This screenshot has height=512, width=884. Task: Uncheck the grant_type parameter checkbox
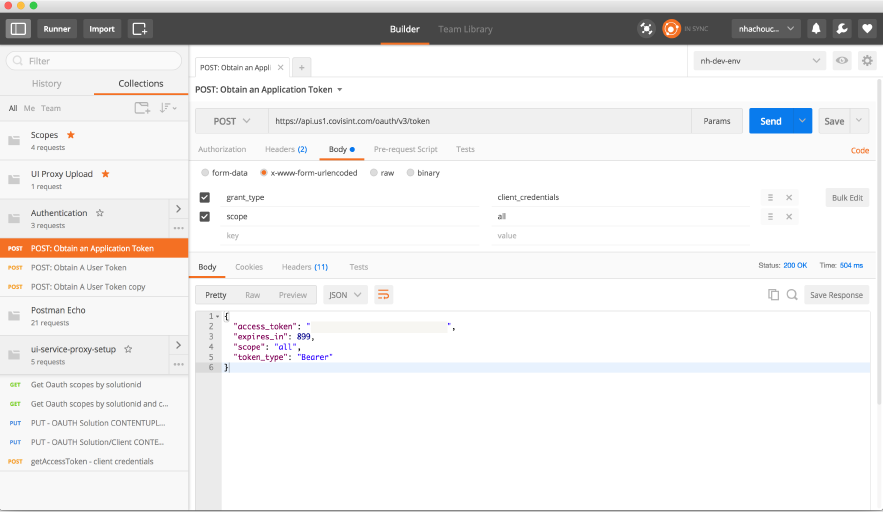point(205,197)
